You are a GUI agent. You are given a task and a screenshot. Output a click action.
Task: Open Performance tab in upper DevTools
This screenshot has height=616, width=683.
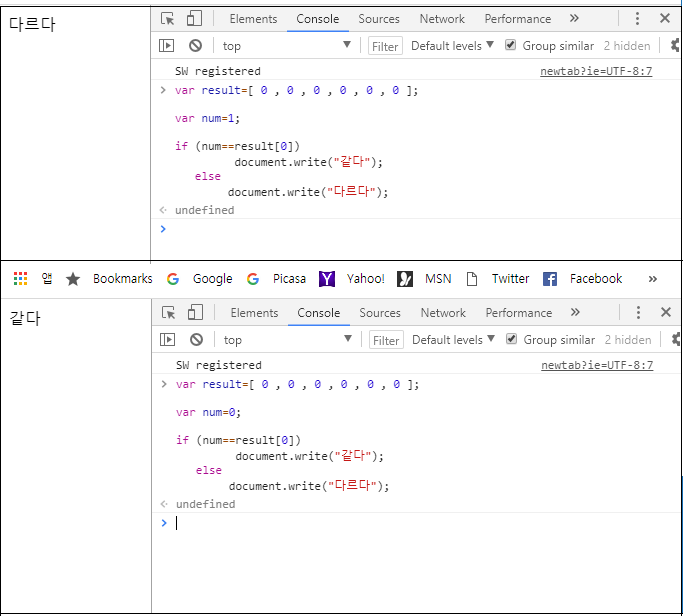(517, 19)
